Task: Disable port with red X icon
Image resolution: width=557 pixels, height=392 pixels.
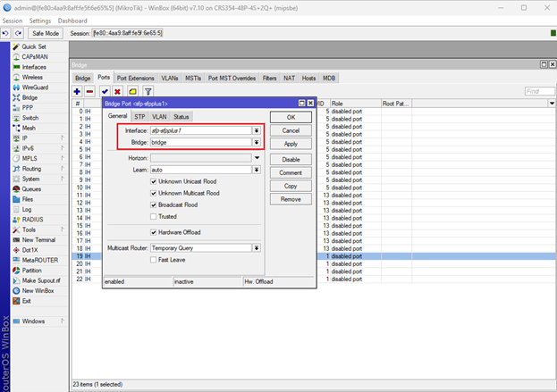Action: coord(118,91)
